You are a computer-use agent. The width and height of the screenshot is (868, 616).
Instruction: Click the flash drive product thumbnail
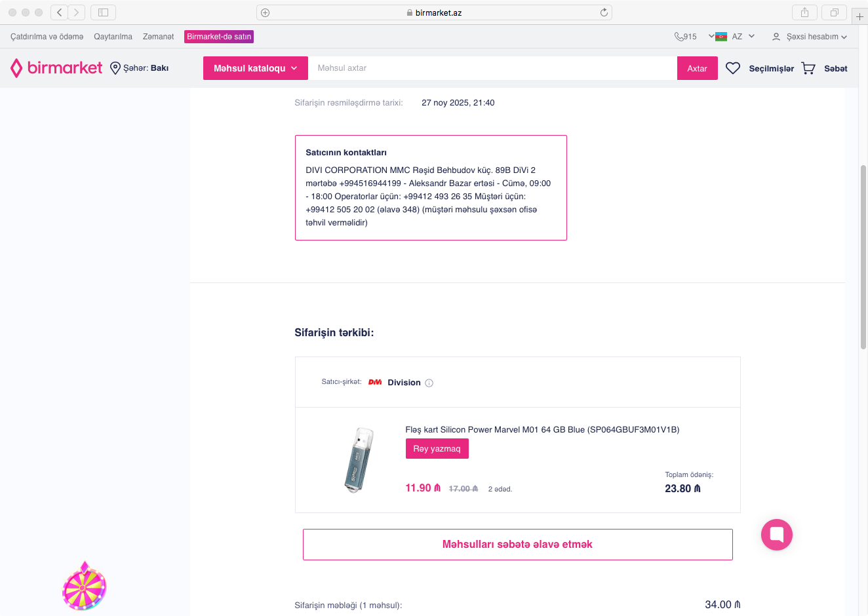coord(359,459)
